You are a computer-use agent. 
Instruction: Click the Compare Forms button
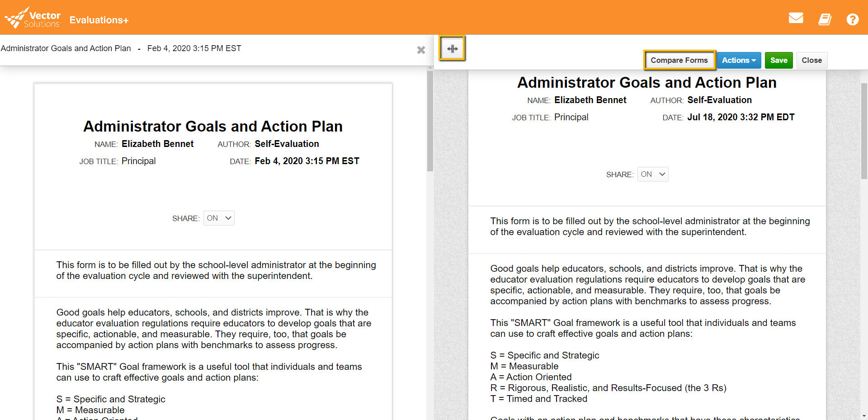pos(679,60)
